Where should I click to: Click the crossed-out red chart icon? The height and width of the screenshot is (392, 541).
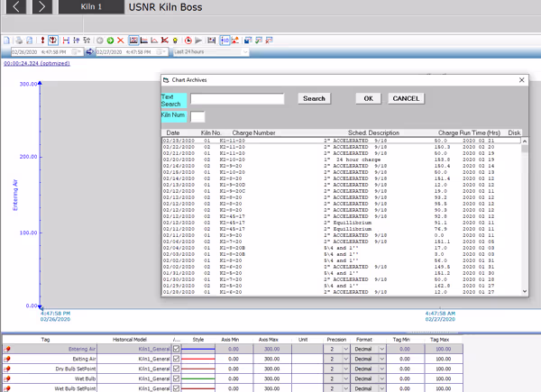click(x=165, y=41)
